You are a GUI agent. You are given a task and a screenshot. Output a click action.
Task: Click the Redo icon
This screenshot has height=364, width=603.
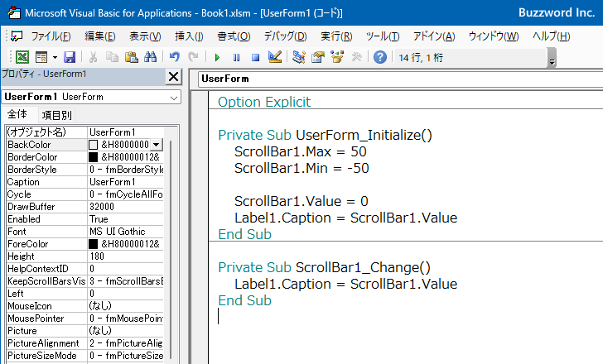[x=193, y=57]
